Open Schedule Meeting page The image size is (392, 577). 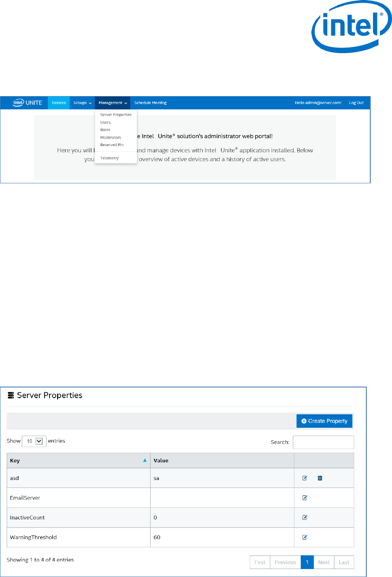151,103
